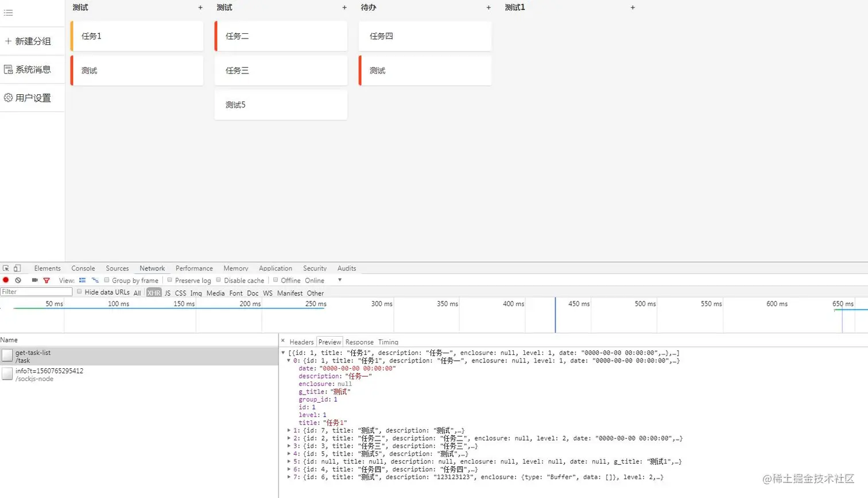Expand item 6 titled 任务四

point(289,469)
